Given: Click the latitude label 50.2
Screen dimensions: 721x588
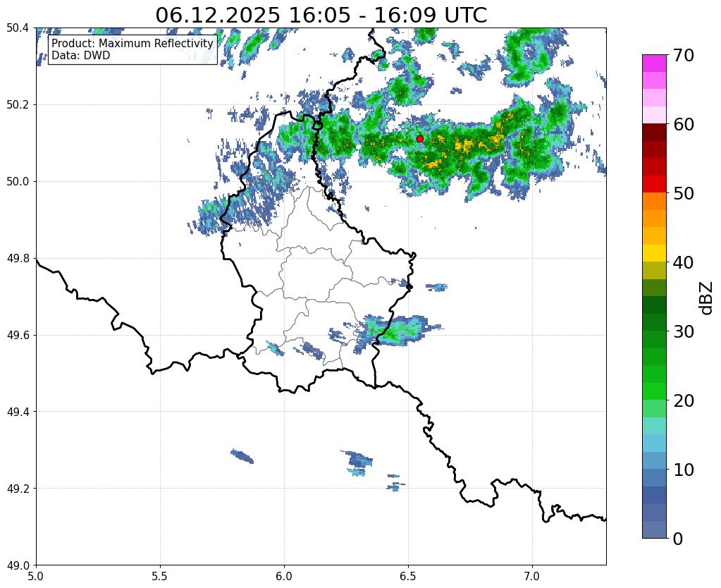Looking at the screenshot, I should (18, 105).
